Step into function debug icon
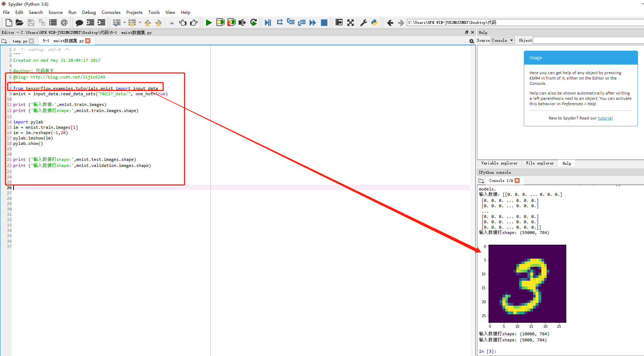 (291, 22)
